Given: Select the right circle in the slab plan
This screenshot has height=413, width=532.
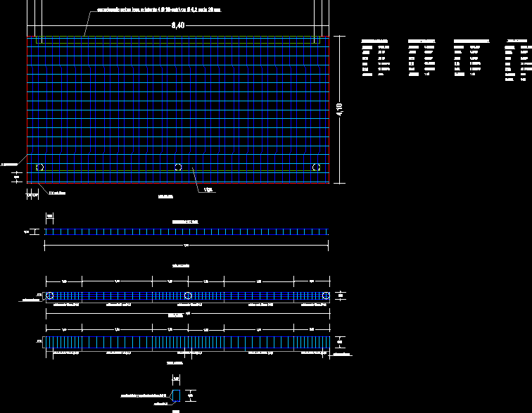Looking at the screenshot, I should [316, 167].
